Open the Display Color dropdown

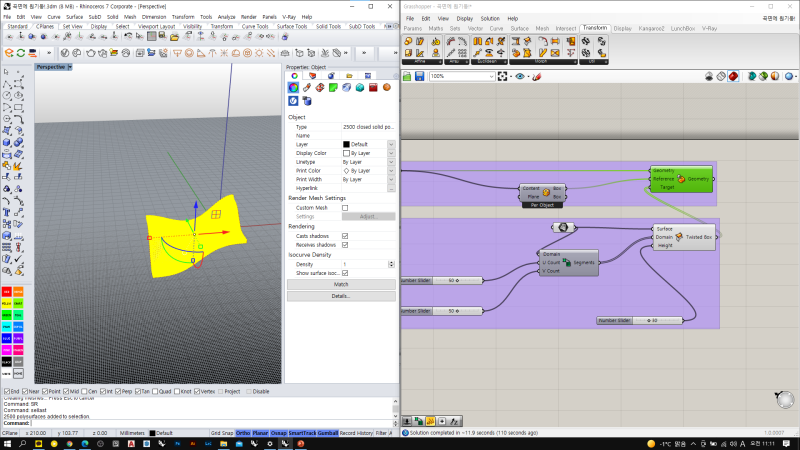pos(391,153)
